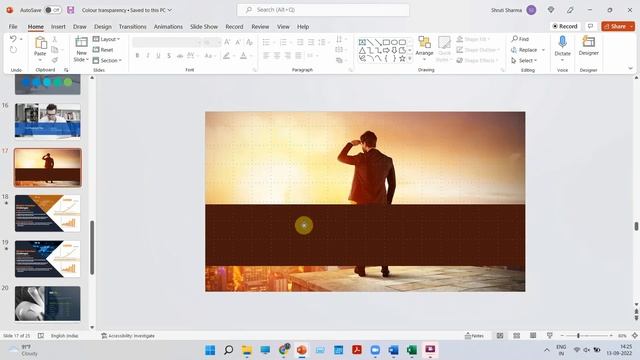Click the zoom in plus button
The height and width of the screenshot is (360, 640).
click(x=611, y=336)
